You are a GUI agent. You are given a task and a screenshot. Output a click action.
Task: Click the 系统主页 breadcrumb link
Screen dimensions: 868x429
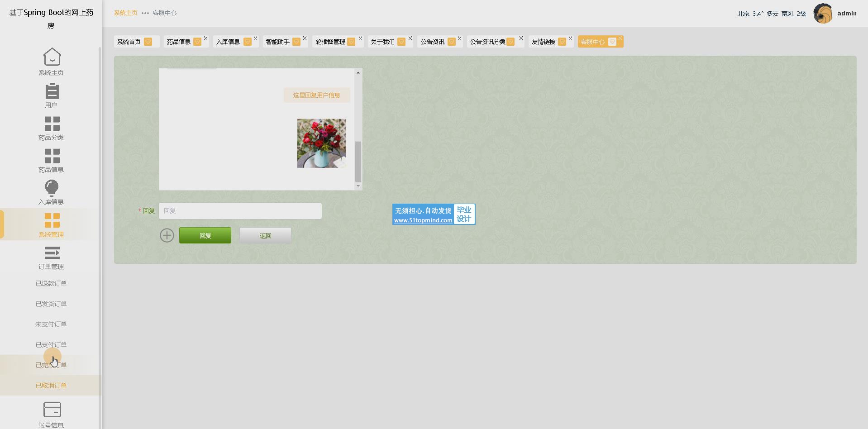point(126,13)
